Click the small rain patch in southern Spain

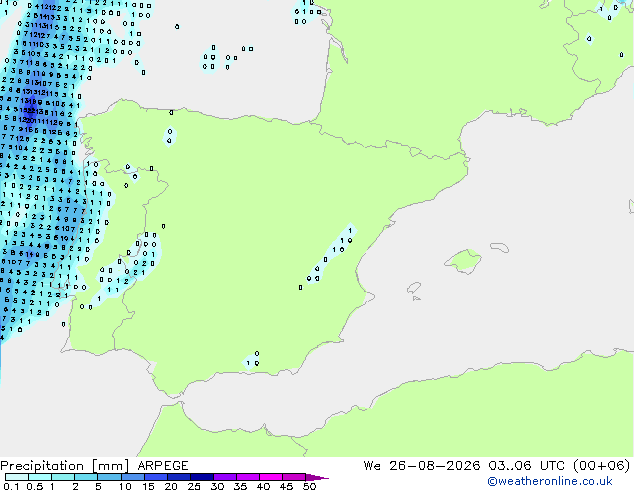[252, 361]
